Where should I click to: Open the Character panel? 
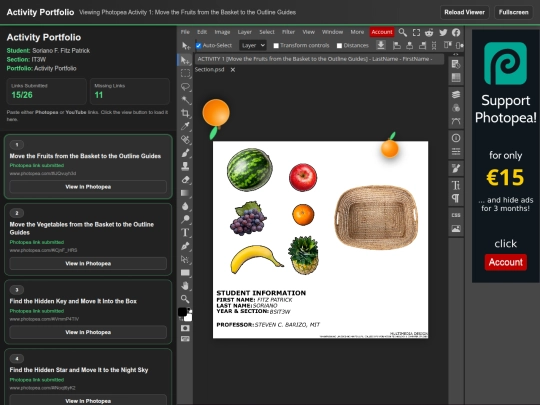(456, 185)
